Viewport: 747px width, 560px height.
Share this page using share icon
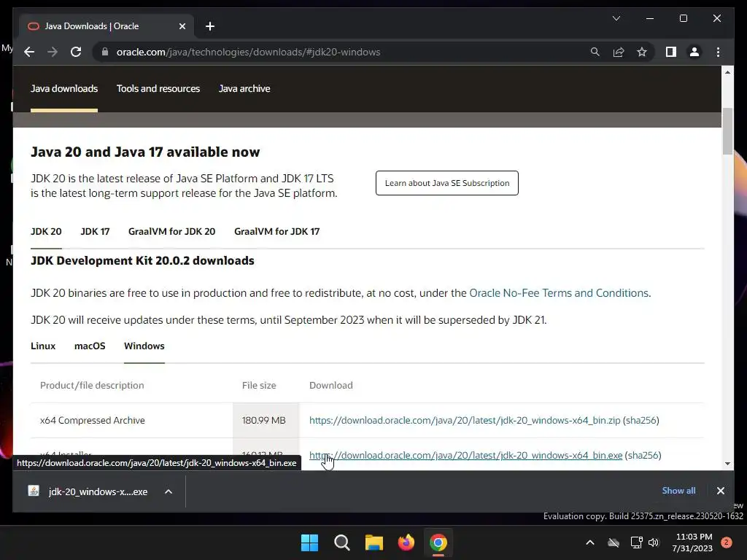coord(619,52)
